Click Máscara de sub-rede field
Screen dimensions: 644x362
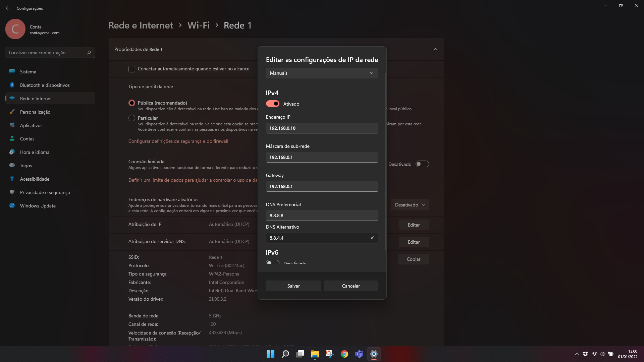pyautogui.click(x=322, y=157)
